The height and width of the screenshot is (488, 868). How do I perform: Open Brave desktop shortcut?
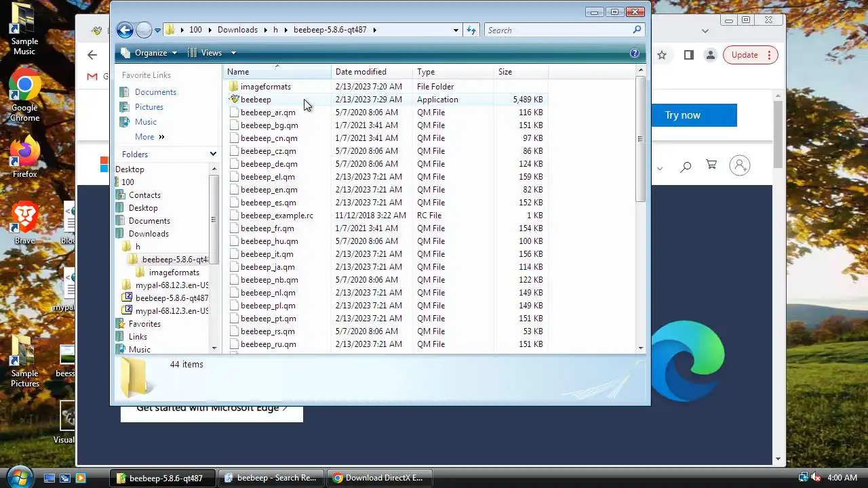click(x=24, y=222)
